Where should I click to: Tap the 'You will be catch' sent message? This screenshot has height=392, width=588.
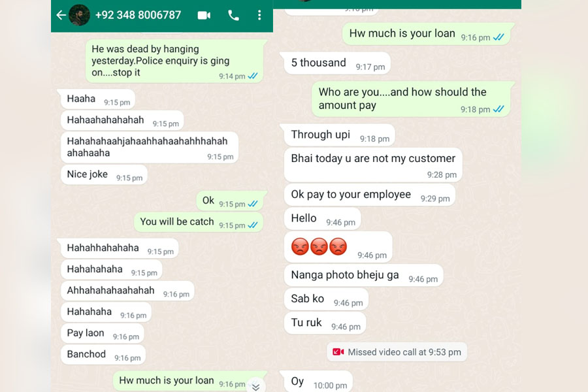199,222
